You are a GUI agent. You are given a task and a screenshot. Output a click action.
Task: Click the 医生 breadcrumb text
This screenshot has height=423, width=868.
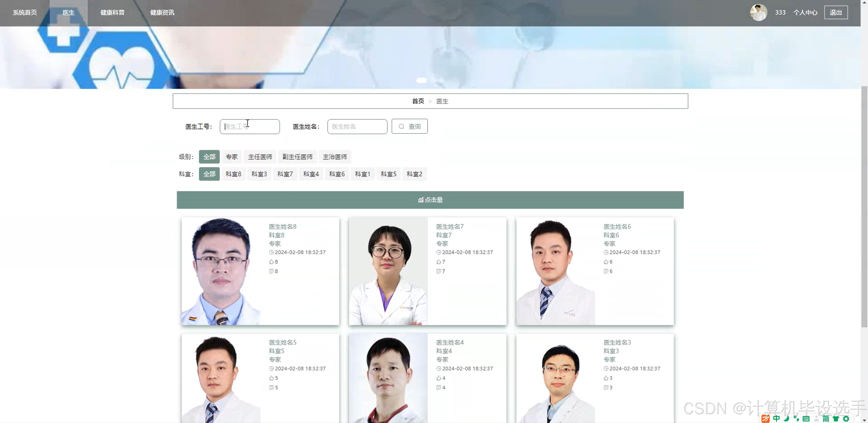(x=442, y=101)
